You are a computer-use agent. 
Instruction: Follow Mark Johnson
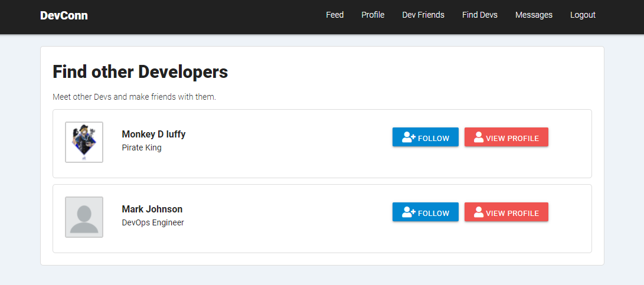click(426, 212)
